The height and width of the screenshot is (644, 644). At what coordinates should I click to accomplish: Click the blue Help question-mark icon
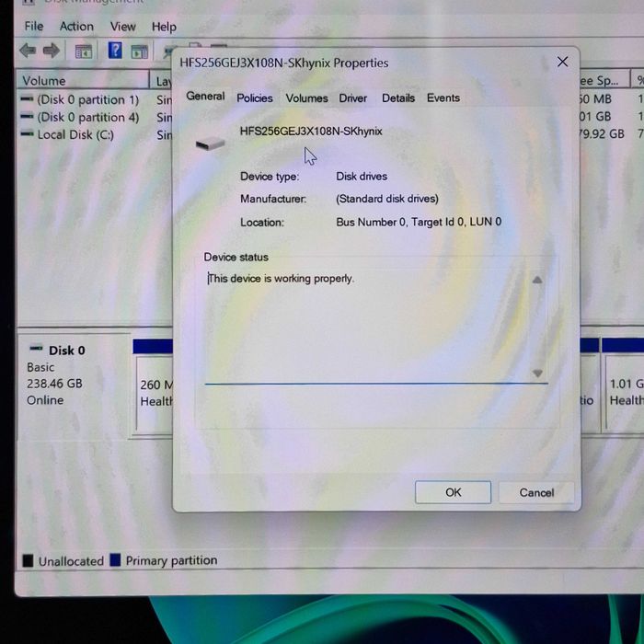point(115,51)
